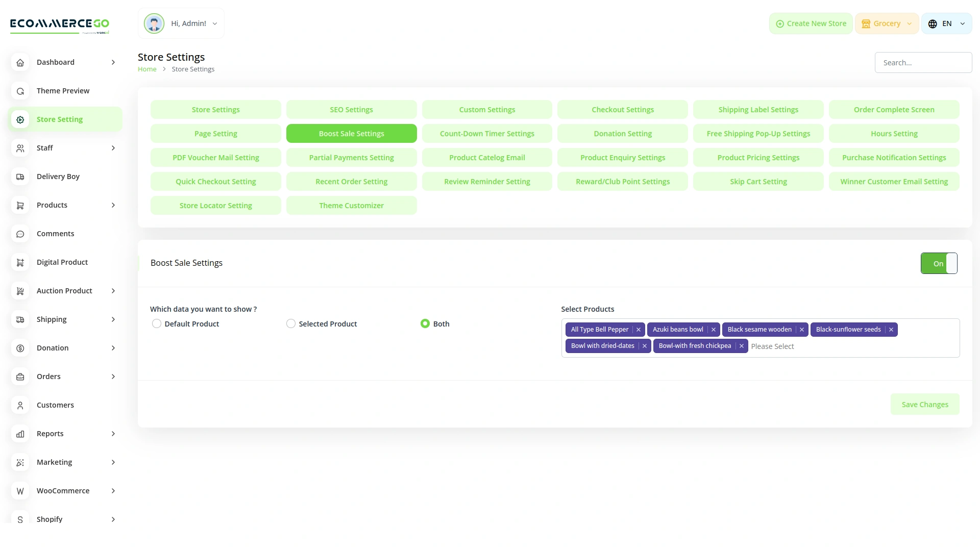
Task: Choose the Selected Product option
Action: [x=290, y=323]
